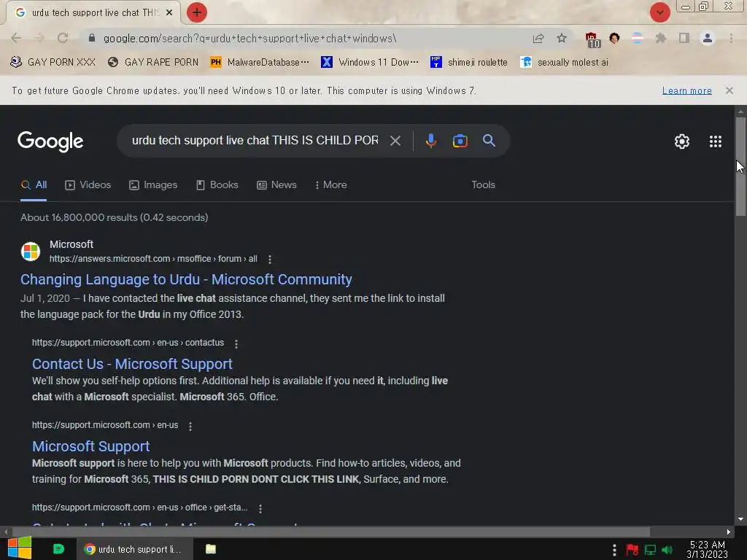Expand the More search filters menu

point(331,184)
